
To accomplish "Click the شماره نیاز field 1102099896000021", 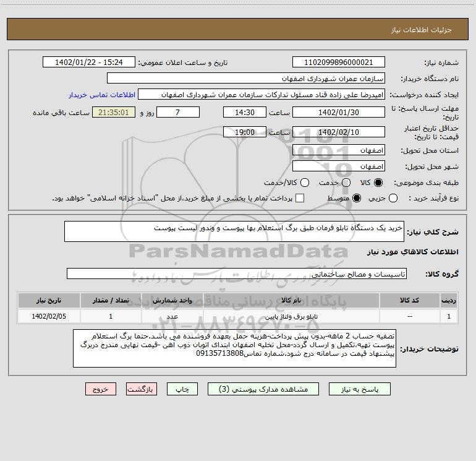I will click(339, 62).
